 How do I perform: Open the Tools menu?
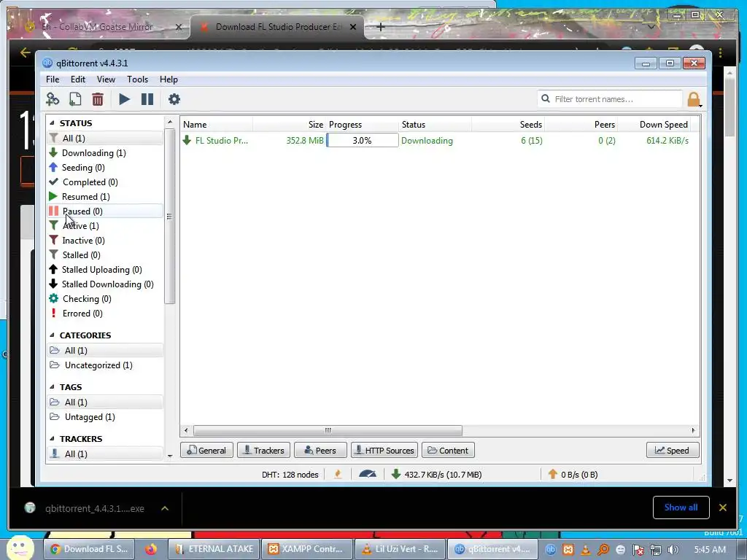[x=137, y=79]
